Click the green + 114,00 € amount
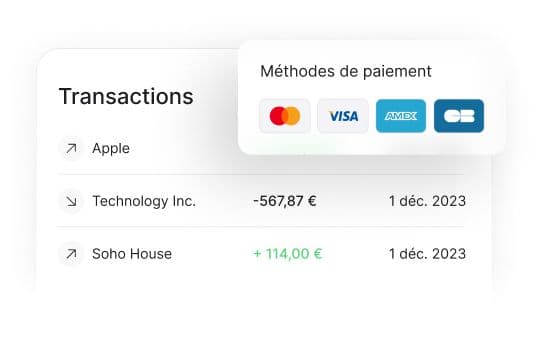The width and height of the screenshot is (540, 362). point(288,254)
